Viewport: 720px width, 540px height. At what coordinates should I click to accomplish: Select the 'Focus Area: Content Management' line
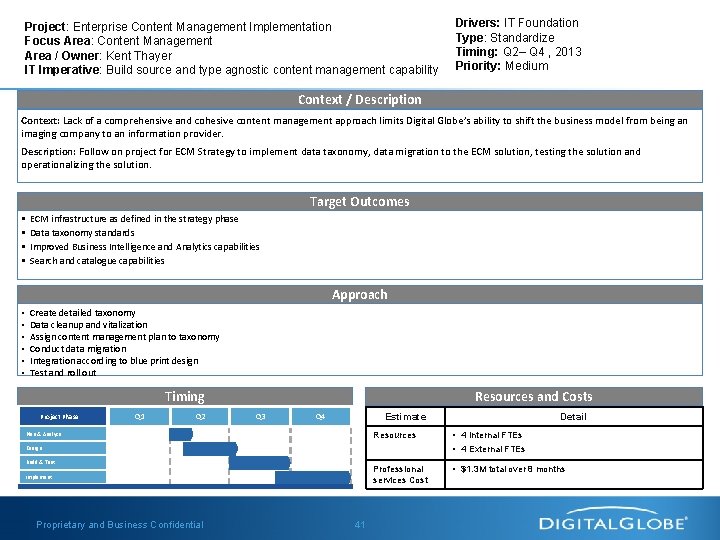[x=118, y=41]
